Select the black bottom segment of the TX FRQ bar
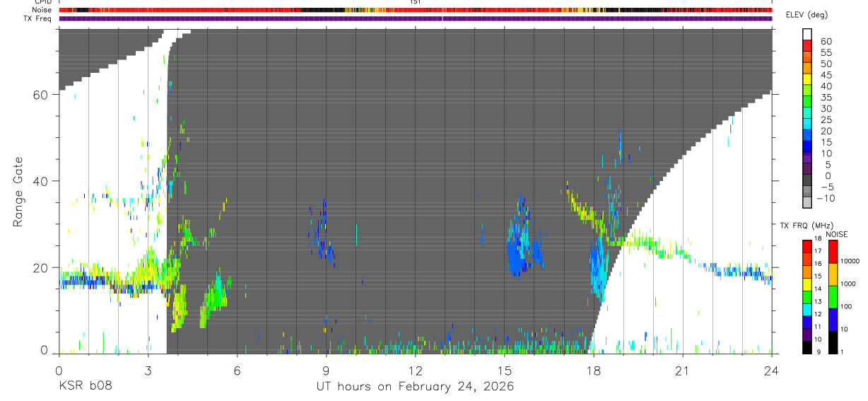The height and width of the screenshot is (401, 868). coord(807,347)
